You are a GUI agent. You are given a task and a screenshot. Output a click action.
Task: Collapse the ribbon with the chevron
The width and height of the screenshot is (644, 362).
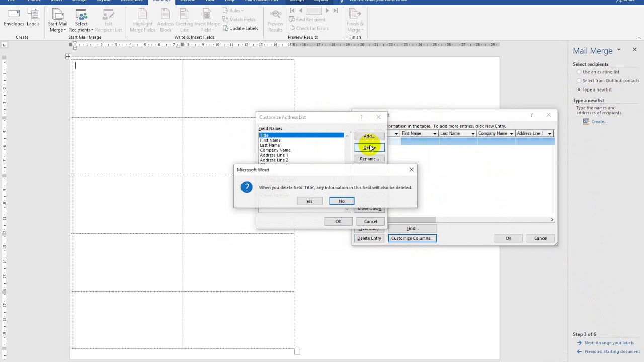(639, 37)
